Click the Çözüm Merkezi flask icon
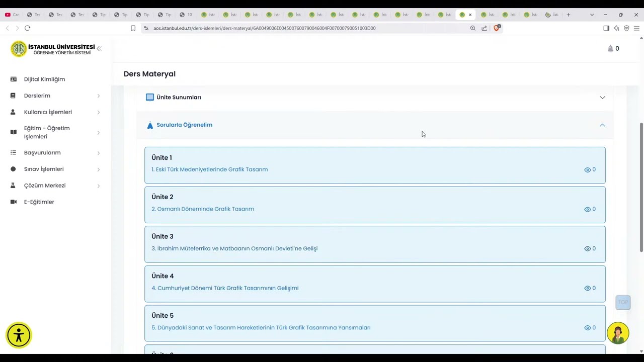The height and width of the screenshot is (362, 644). tap(14, 186)
